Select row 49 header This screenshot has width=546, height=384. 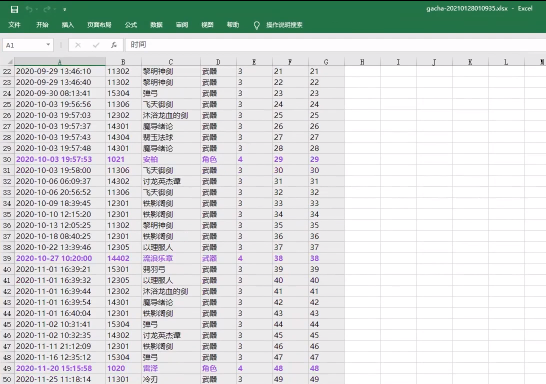coord(7,368)
